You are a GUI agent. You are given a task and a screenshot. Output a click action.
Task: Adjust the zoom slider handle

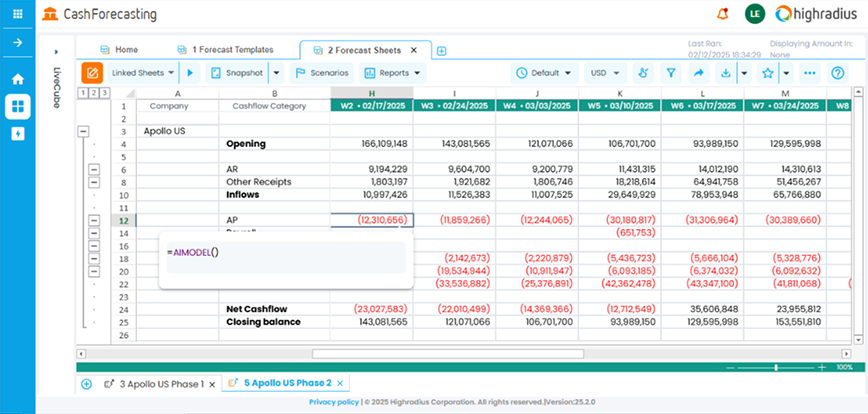click(776, 368)
